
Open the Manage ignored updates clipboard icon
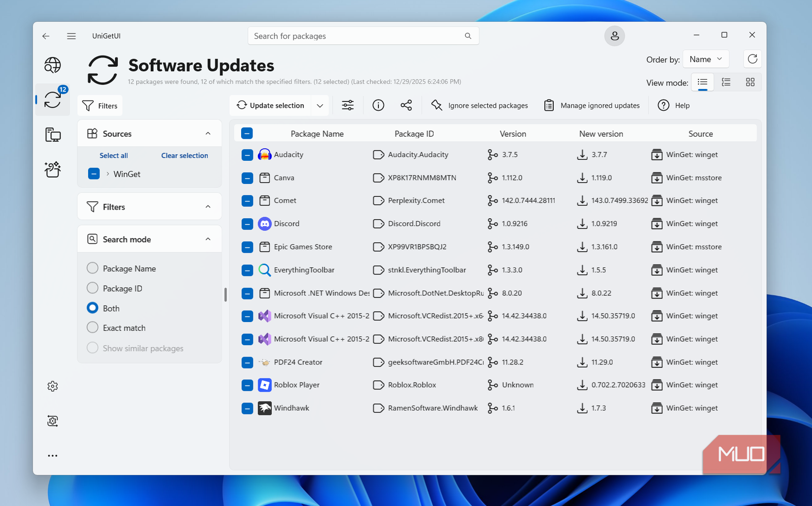pyautogui.click(x=548, y=105)
